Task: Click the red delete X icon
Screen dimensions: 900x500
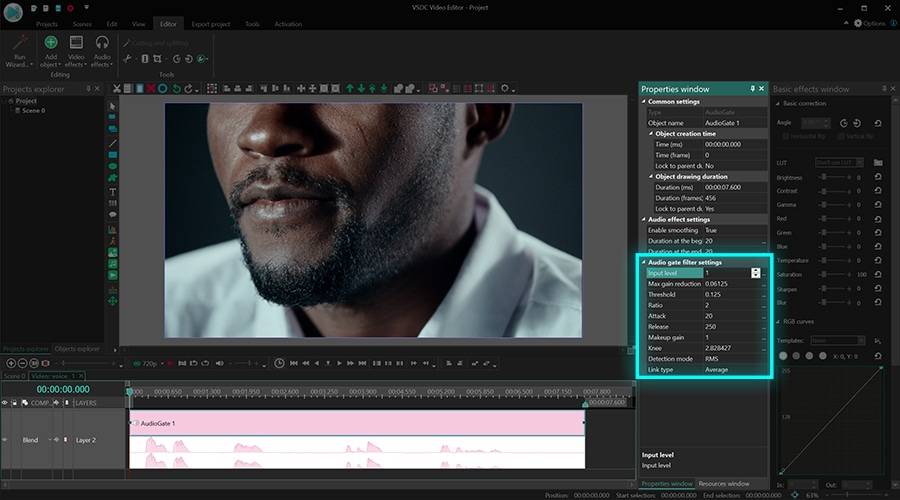Action: 150,88
